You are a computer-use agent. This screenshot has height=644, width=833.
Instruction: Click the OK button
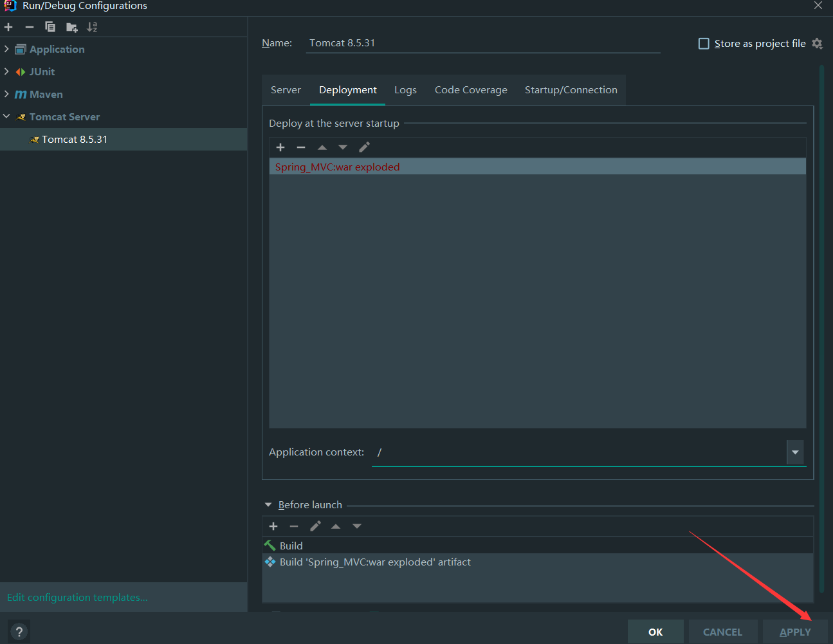[655, 632]
